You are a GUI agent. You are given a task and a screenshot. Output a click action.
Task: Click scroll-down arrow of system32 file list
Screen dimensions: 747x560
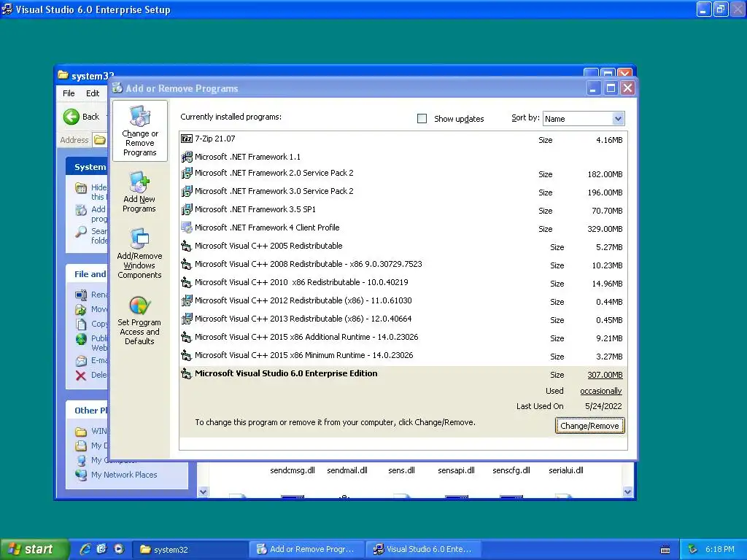627,492
